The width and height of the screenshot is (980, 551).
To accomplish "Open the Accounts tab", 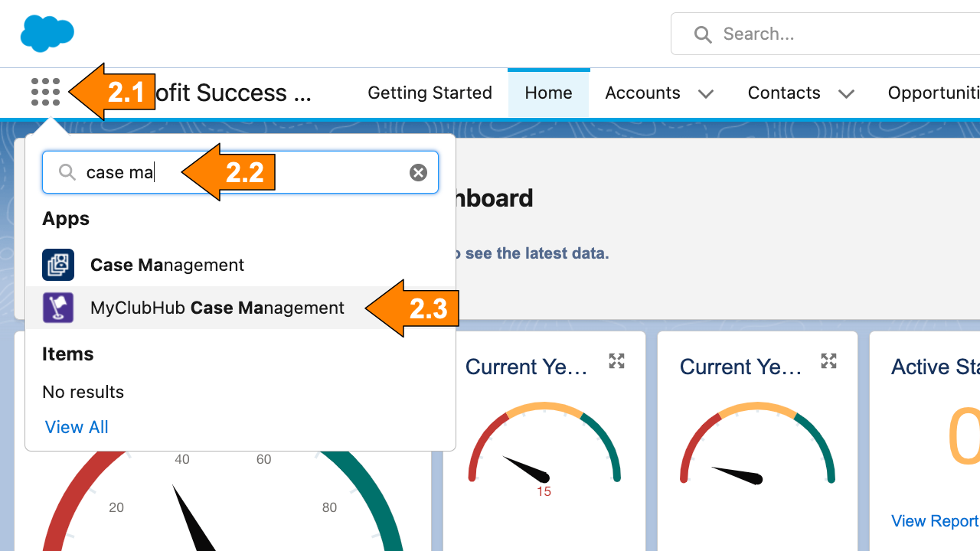I will click(x=642, y=93).
